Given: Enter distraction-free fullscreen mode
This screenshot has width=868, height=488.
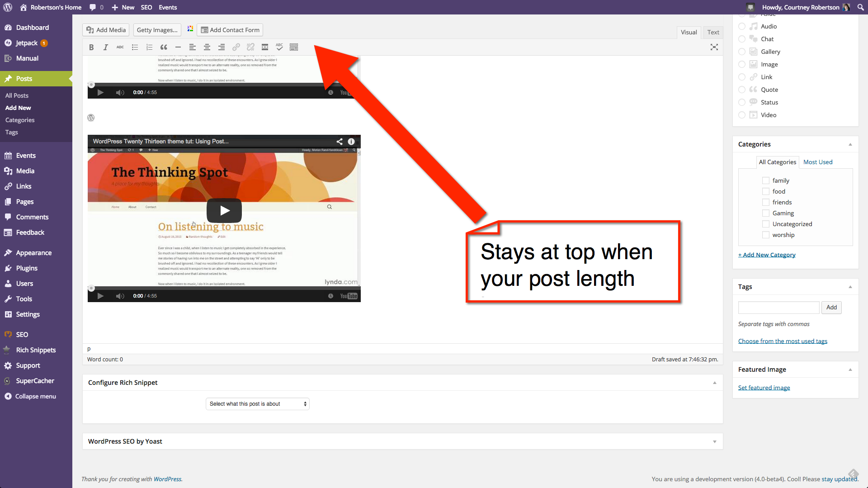Looking at the screenshot, I should click(714, 47).
